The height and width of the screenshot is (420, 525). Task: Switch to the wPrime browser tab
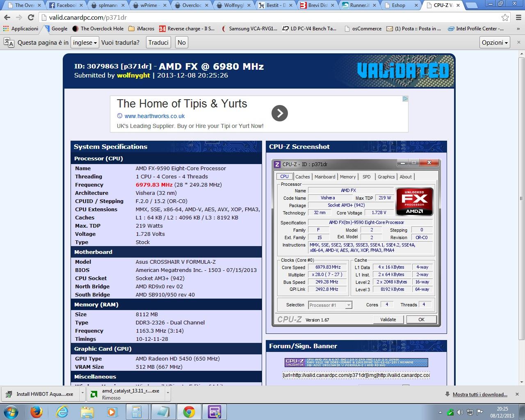tap(149, 5)
